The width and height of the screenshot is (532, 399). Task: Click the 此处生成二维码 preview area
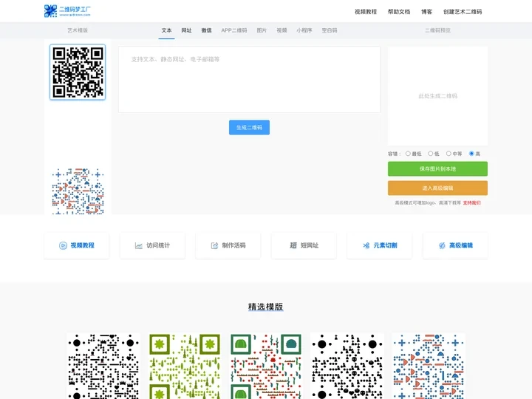[437, 96]
